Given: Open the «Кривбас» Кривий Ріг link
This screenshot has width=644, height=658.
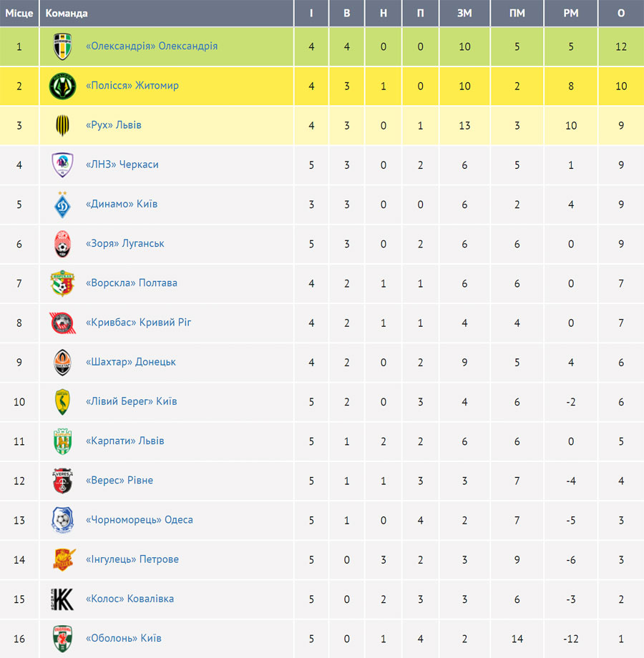Looking at the screenshot, I should pyautogui.click(x=139, y=323).
